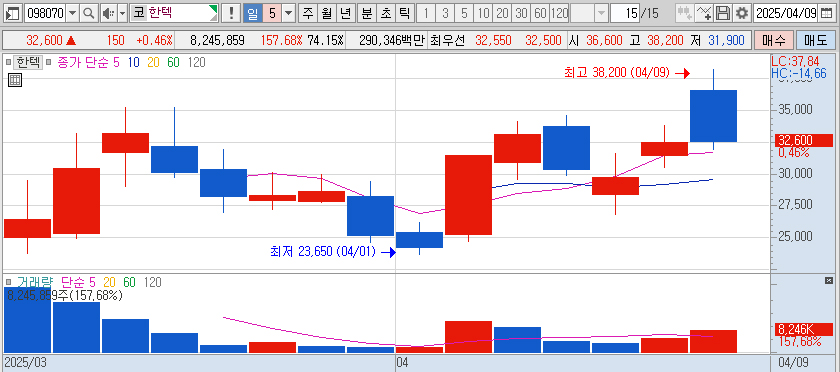Click the data grid table icon on chart
The width and height of the screenshot is (840, 372).
[x=15, y=80]
